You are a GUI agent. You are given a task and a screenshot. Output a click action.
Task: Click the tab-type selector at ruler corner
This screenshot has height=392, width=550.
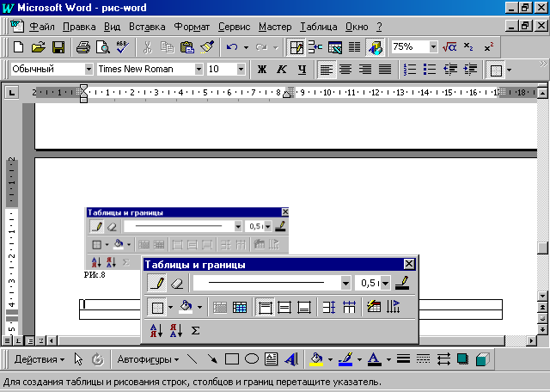pyautogui.click(x=12, y=93)
